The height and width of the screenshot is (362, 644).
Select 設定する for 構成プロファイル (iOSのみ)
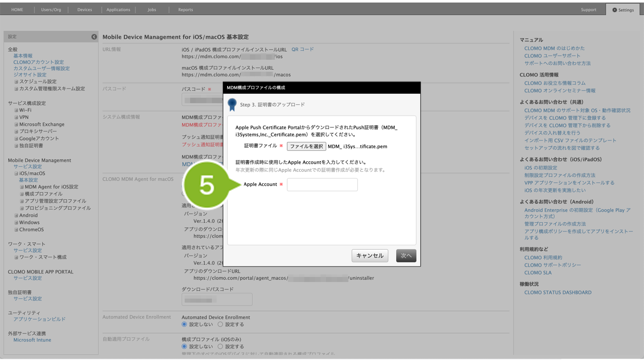tap(220, 347)
